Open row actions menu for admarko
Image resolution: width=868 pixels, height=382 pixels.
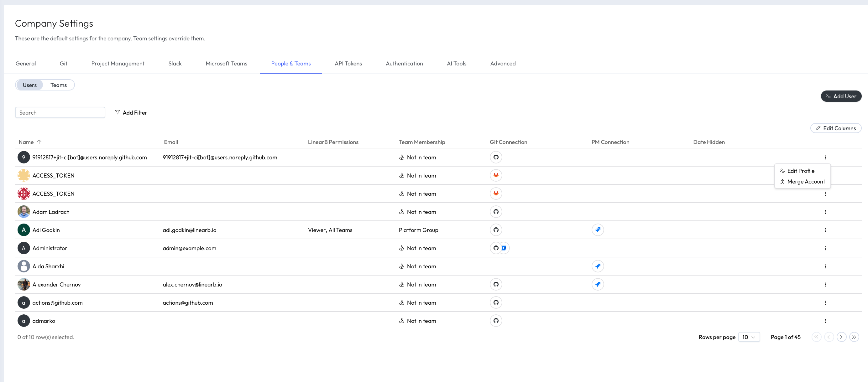[825, 321]
